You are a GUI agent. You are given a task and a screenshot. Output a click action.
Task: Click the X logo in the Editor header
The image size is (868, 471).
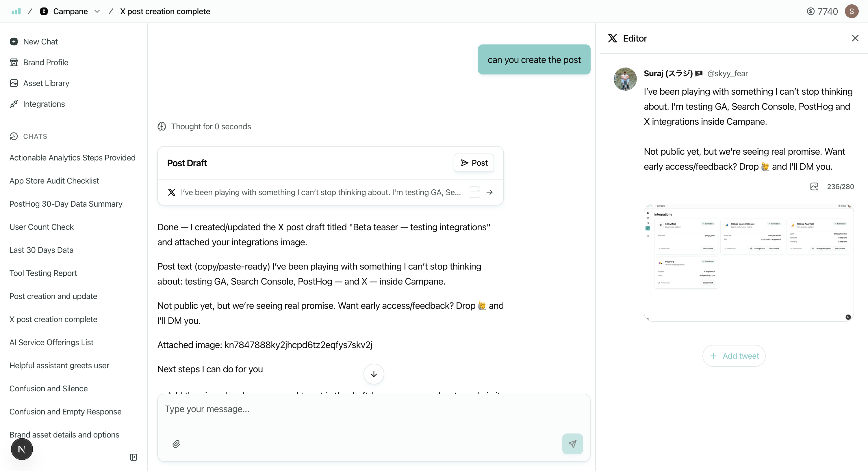point(612,38)
